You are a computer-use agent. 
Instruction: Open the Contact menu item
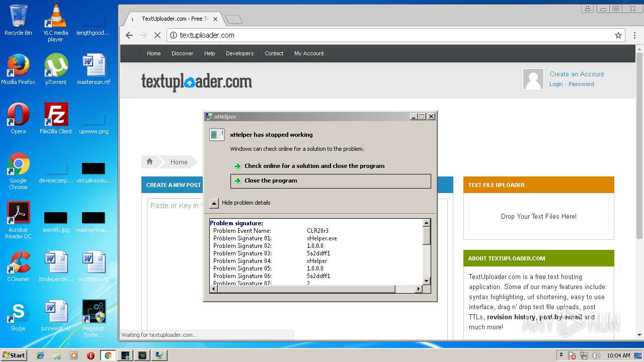point(274,53)
